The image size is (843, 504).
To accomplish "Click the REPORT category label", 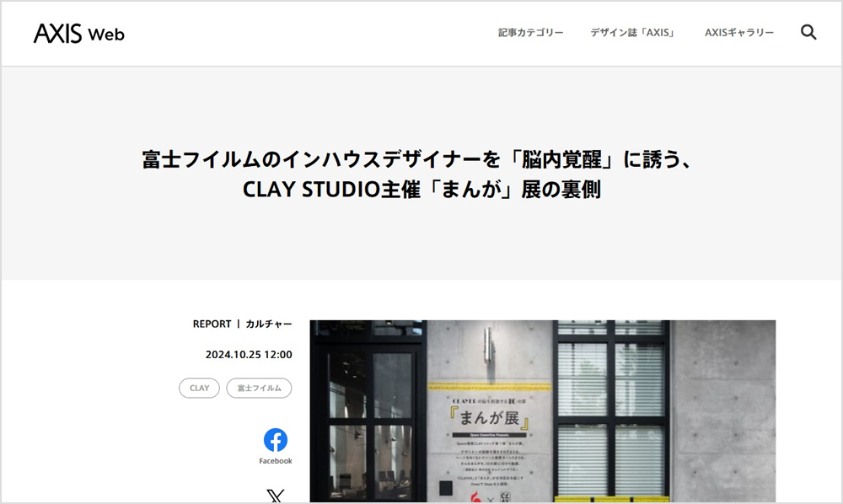I will (212, 324).
